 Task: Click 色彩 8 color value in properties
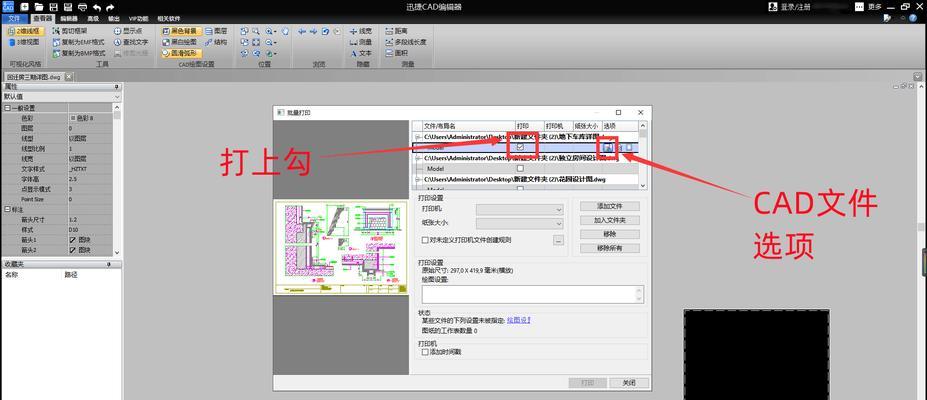(x=90, y=118)
